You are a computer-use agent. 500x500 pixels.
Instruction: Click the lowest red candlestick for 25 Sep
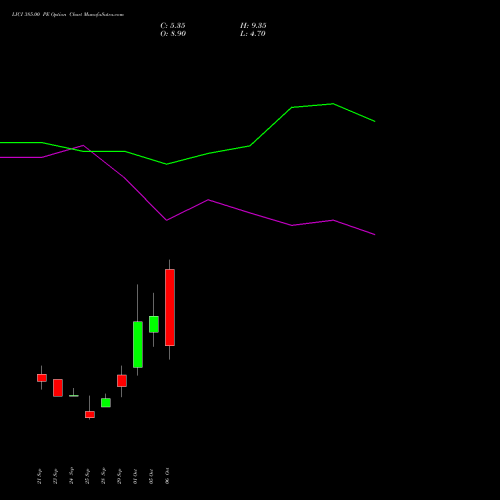tap(90, 414)
